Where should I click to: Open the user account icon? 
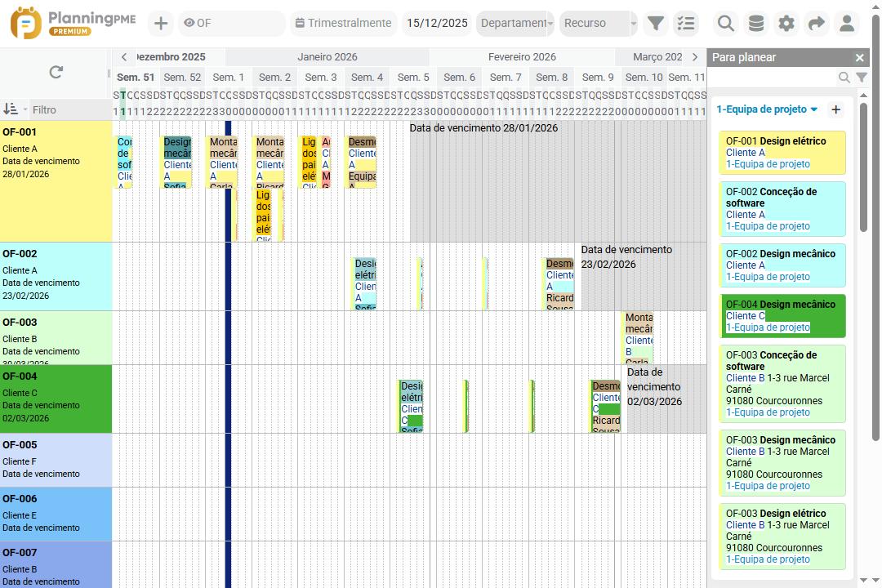pyautogui.click(x=847, y=23)
